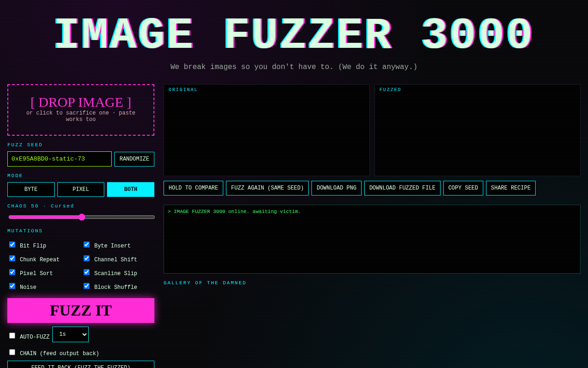
Task: Open the auto-fuzz interval dropdown
Action: pyautogui.click(x=70, y=334)
